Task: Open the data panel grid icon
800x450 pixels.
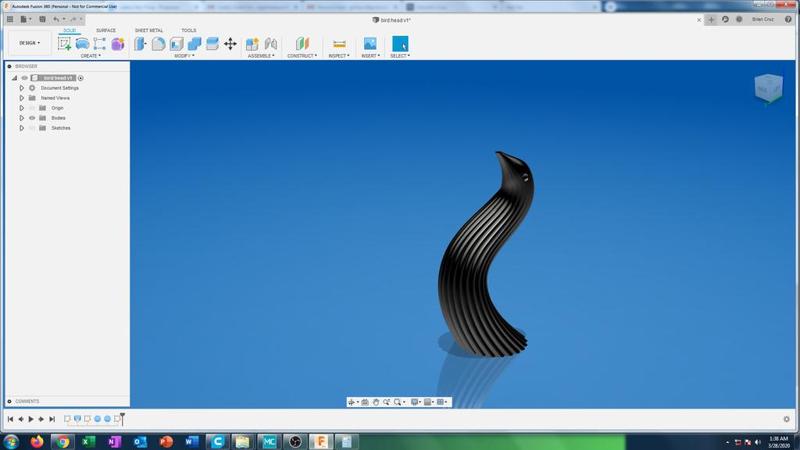Action: tap(10, 19)
